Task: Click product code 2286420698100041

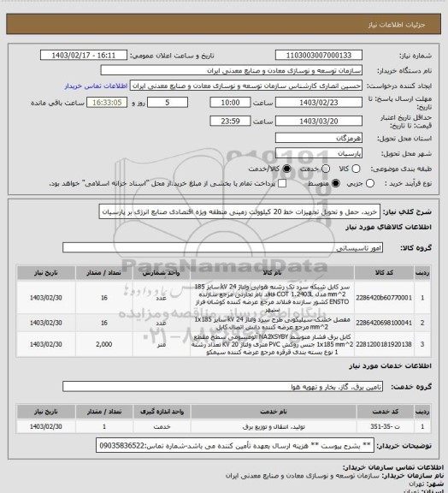Action: pyautogui.click(x=384, y=323)
